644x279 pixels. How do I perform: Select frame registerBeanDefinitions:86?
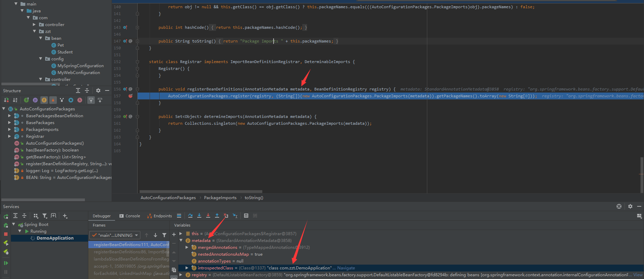[129, 252]
